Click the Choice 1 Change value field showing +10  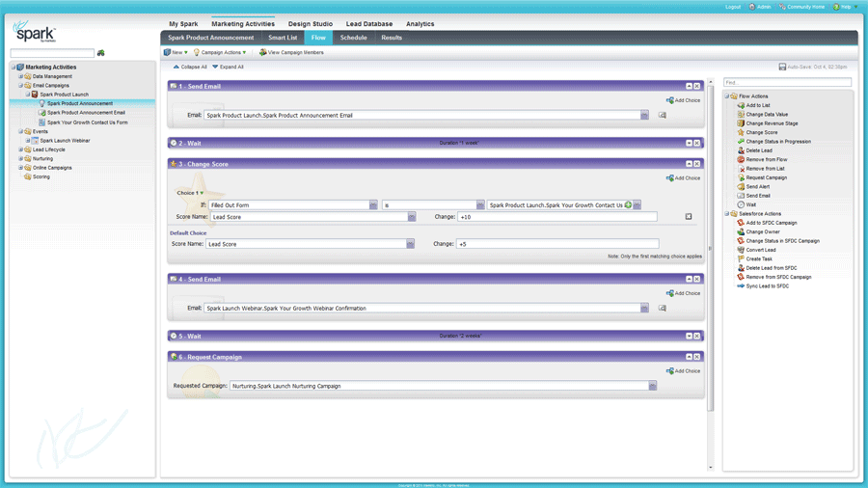pyautogui.click(x=557, y=217)
